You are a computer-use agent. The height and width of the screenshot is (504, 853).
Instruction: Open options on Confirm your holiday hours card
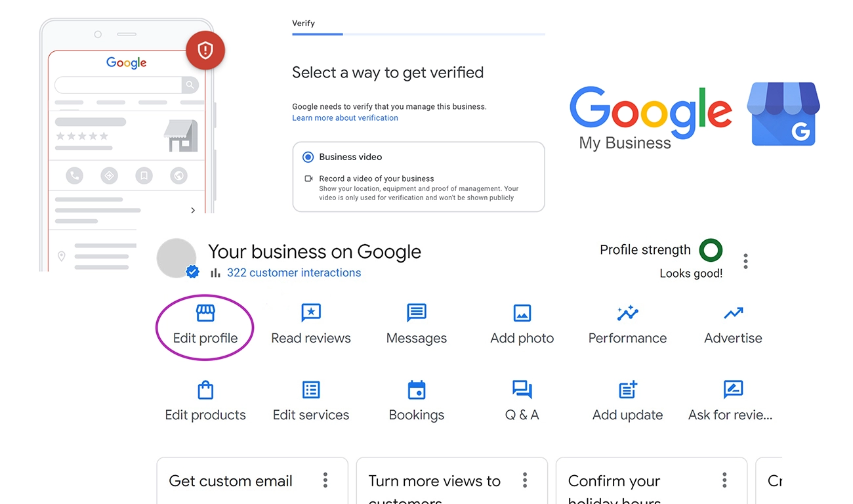[x=724, y=480]
